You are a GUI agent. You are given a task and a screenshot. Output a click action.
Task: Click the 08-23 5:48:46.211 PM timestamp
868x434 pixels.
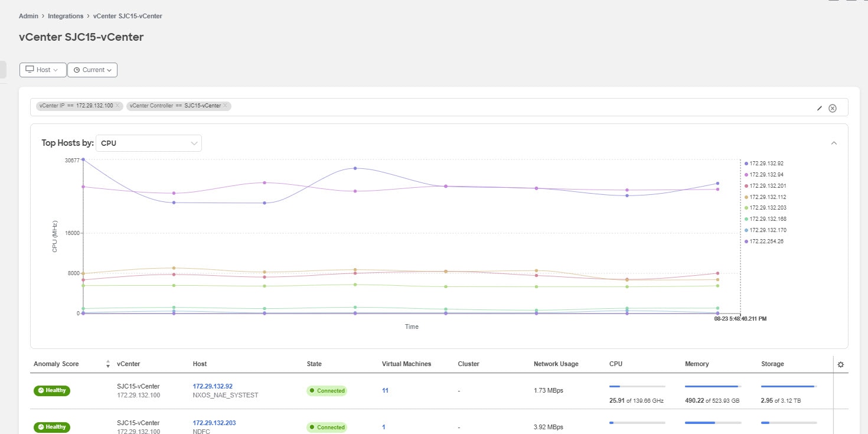(740, 318)
